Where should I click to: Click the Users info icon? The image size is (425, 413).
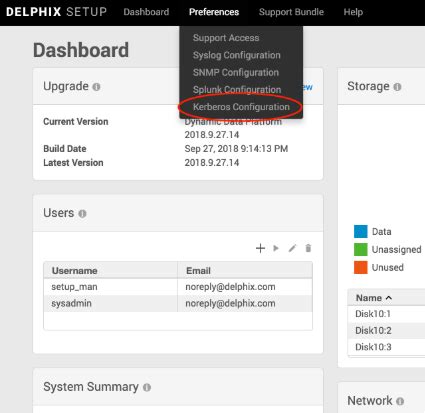point(82,213)
